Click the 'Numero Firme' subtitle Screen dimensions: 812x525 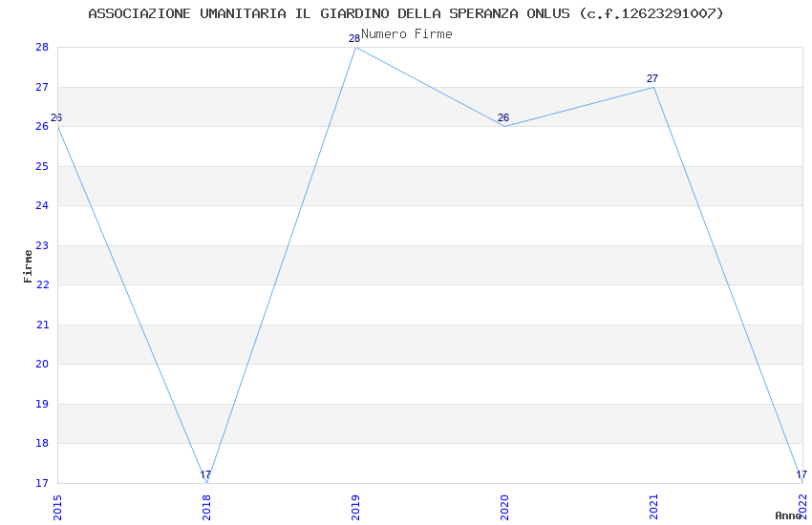click(x=407, y=34)
